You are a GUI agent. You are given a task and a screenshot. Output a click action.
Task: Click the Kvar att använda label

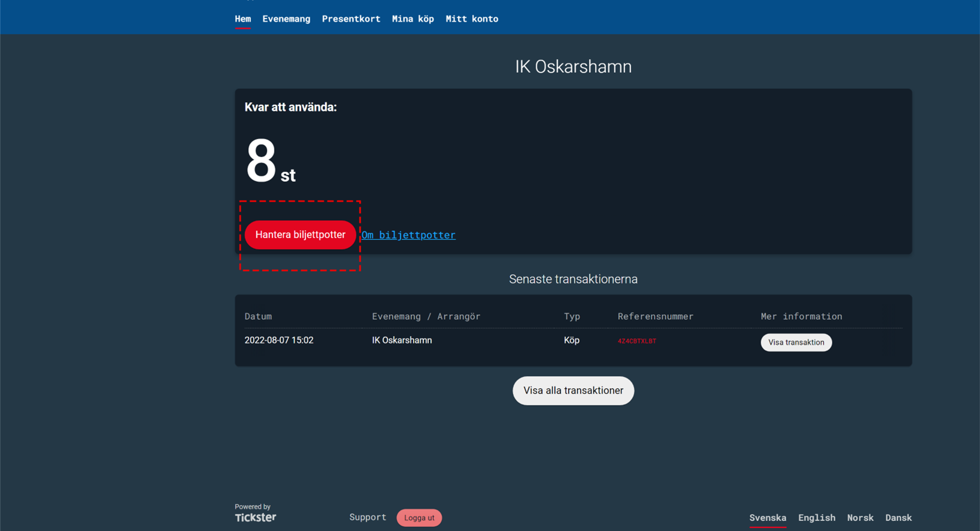[x=290, y=107]
